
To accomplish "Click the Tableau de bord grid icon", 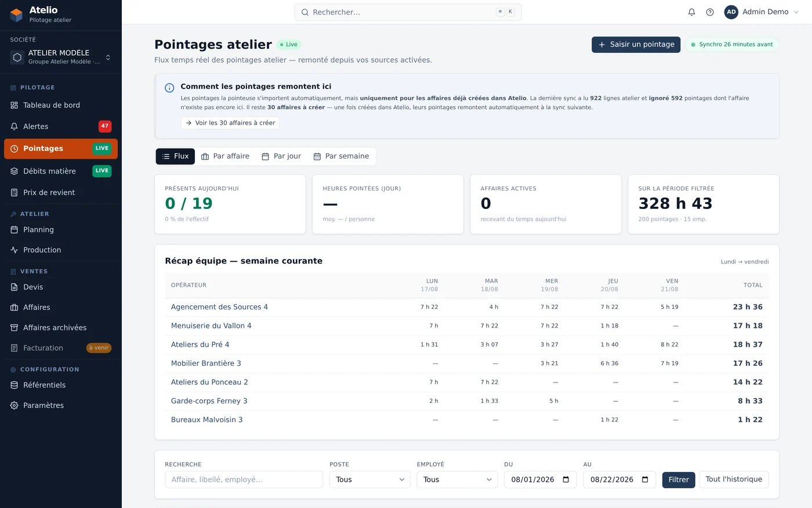I will (14, 105).
